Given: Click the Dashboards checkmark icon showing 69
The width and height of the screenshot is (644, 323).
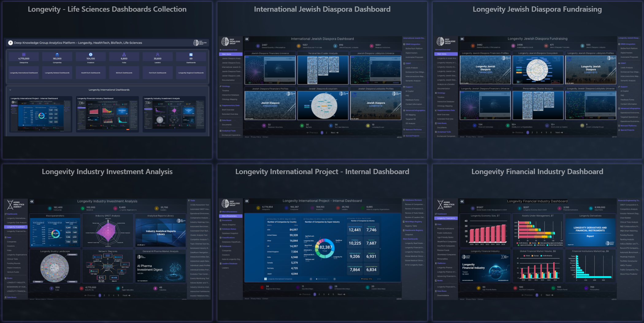Looking at the screenshot, I should point(191,55).
